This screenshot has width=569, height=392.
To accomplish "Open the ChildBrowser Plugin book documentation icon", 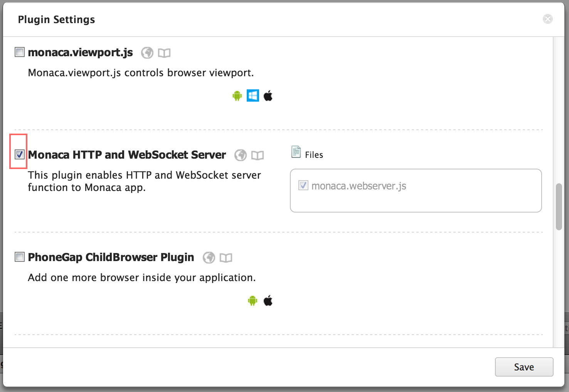I will pos(226,258).
